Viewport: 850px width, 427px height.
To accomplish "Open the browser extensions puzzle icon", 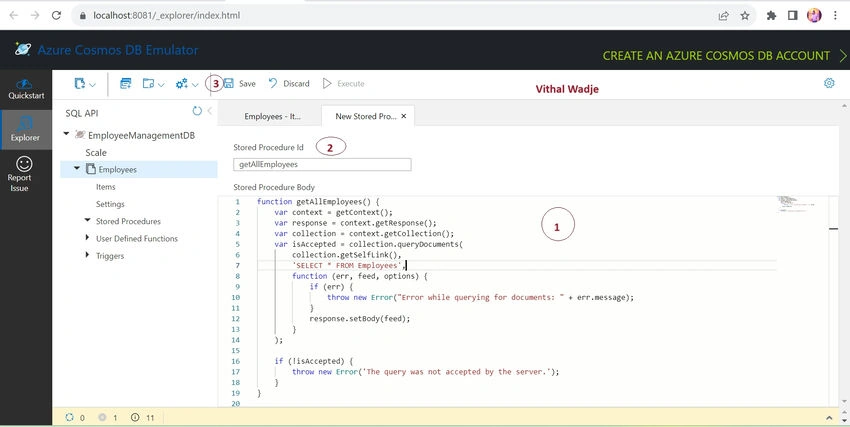I will click(771, 16).
